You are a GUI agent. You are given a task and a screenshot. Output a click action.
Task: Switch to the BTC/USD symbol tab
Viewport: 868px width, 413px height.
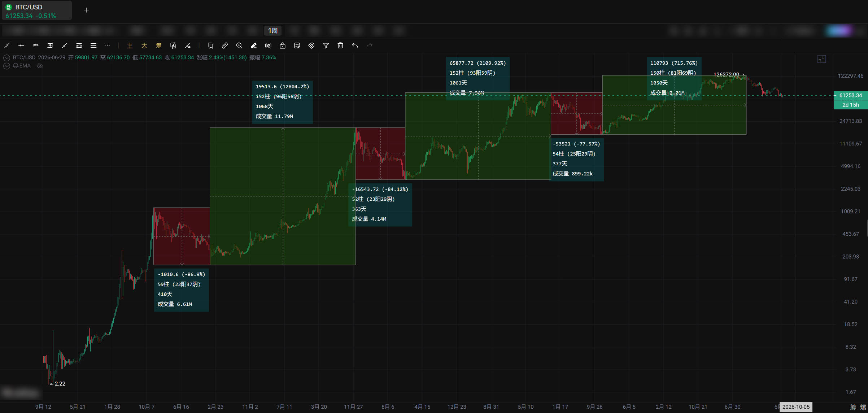click(37, 10)
